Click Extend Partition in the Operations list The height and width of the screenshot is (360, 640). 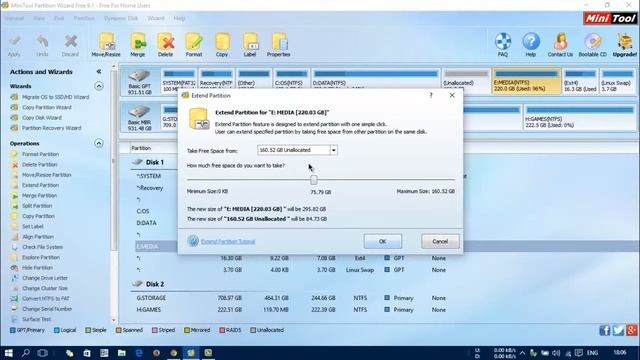pos(40,185)
